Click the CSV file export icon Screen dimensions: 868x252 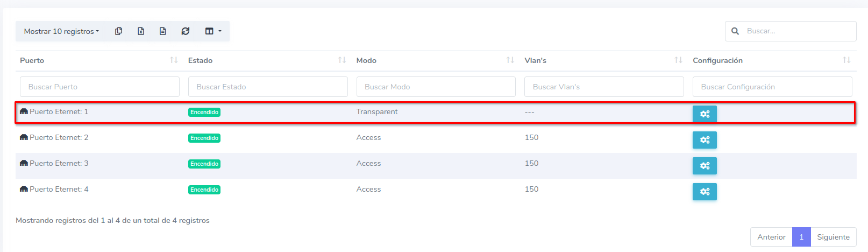click(x=163, y=31)
